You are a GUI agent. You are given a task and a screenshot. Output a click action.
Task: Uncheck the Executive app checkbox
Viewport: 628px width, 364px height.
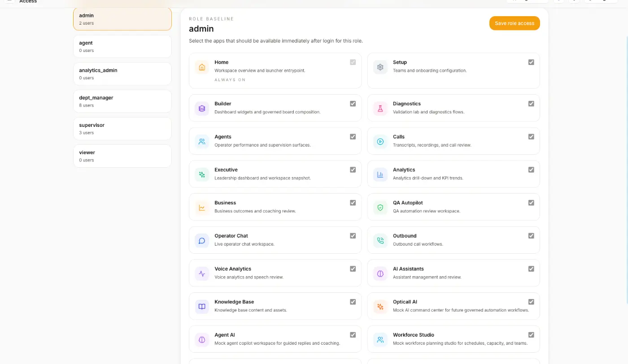point(353,170)
